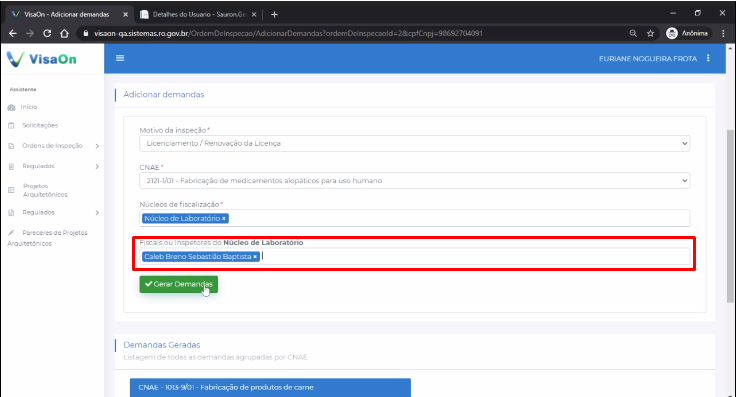
Task: Expand second Regulados chevron below Projetos Arquitetônicos
Action: 97,213
